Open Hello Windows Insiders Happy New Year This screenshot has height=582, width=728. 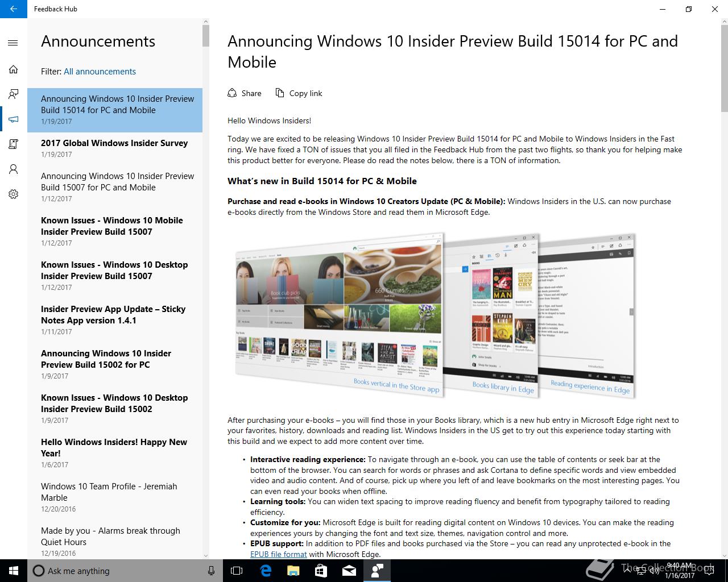pyautogui.click(x=115, y=453)
